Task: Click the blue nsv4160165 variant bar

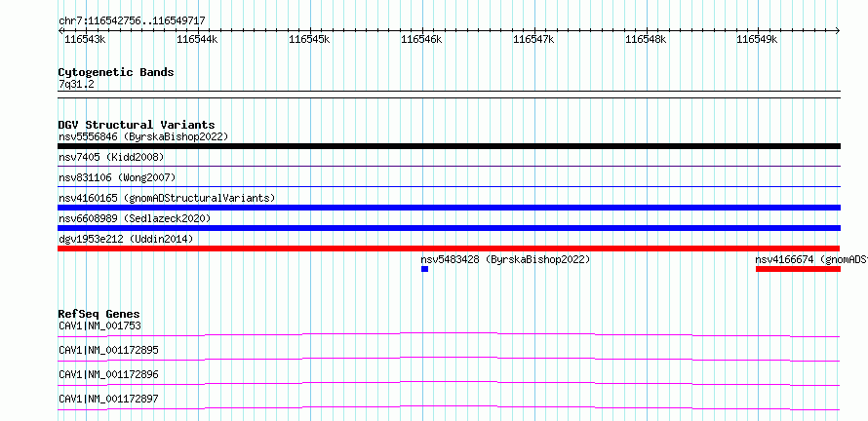Action: pyautogui.click(x=449, y=208)
